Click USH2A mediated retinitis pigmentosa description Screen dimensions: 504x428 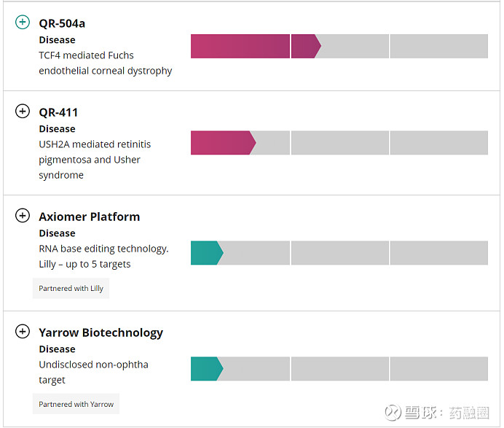click(x=95, y=160)
